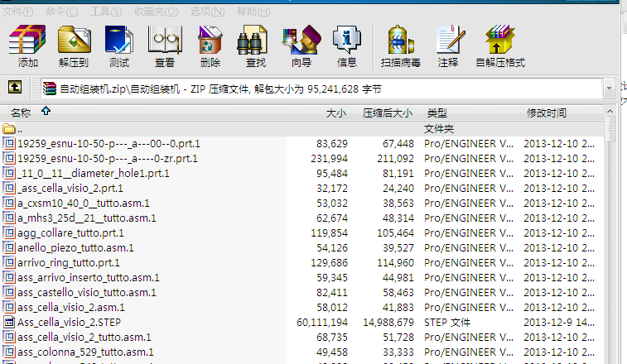Select ass_castello_visio_tutto.asm.1

pos(87,293)
